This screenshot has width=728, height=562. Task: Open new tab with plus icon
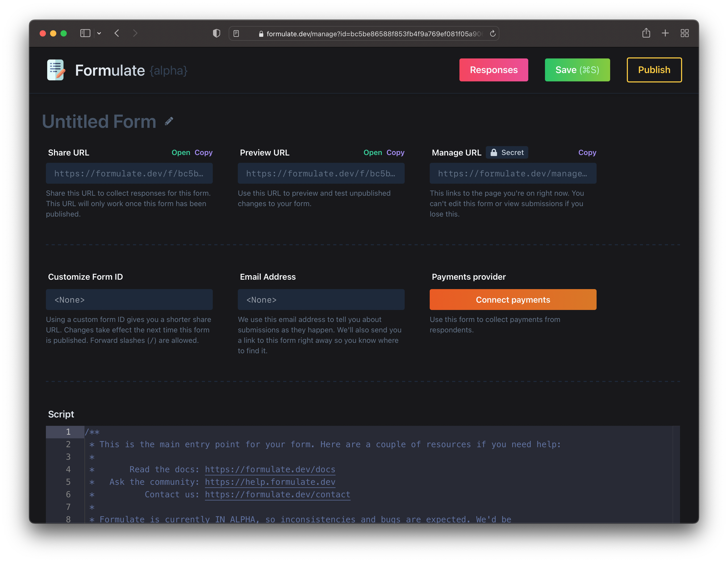click(x=665, y=33)
